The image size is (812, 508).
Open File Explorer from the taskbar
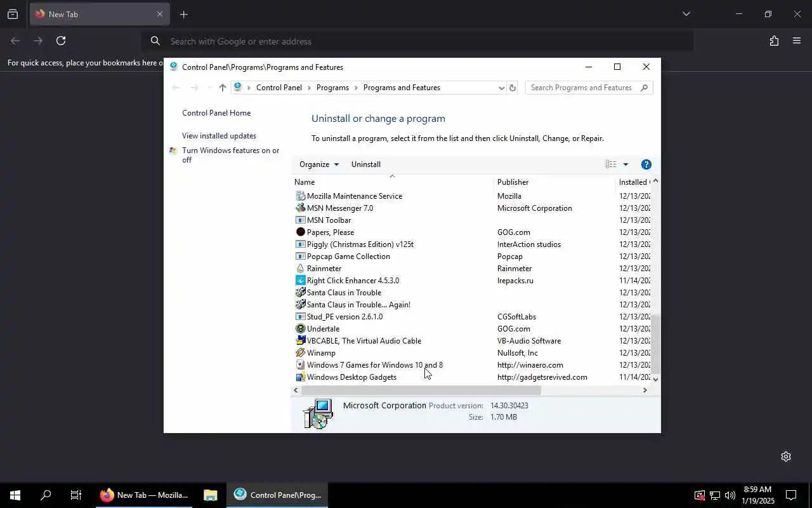[211, 495]
